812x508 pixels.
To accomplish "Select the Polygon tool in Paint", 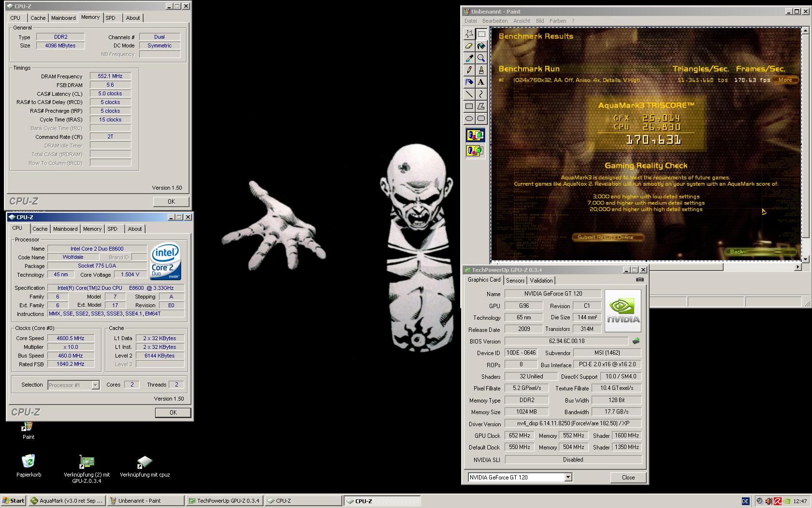I will tap(481, 106).
